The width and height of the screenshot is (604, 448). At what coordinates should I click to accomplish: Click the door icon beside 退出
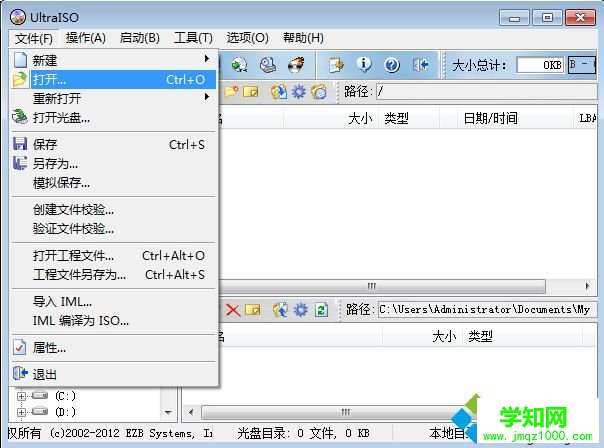[x=20, y=374]
